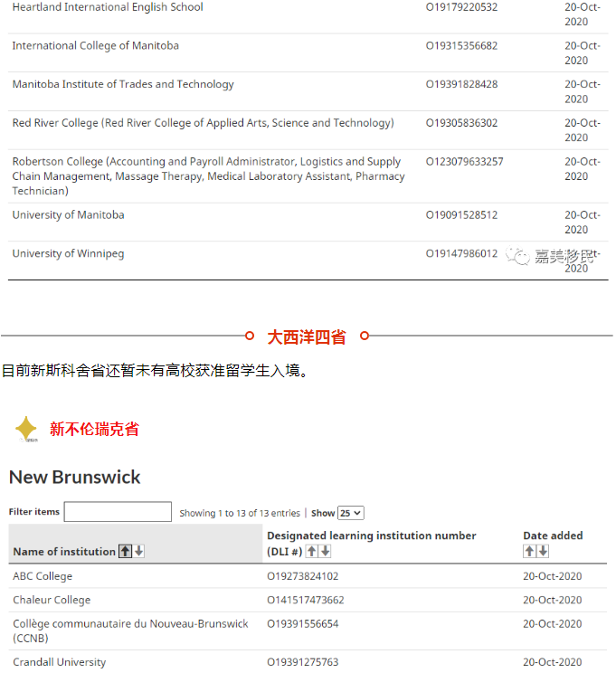
Task: Select Chaleur College in the table
Action: [52, 600]
